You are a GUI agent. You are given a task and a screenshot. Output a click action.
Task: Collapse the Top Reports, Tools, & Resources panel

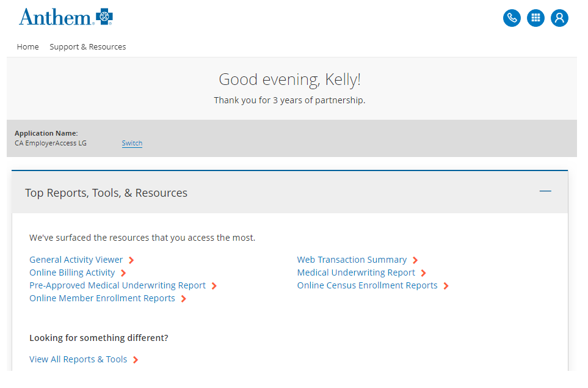pyautogui.click(x=545, y=191)
